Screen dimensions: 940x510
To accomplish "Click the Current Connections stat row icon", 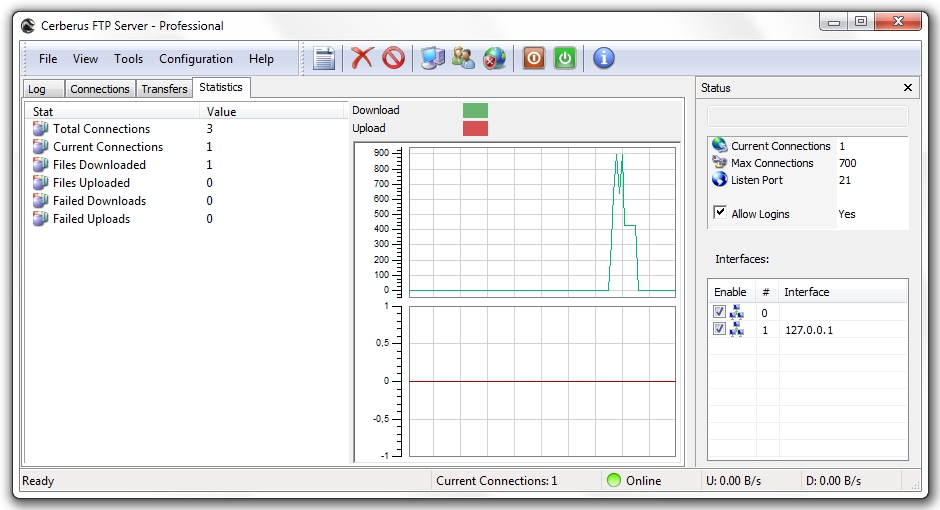I will click(40, 146).
